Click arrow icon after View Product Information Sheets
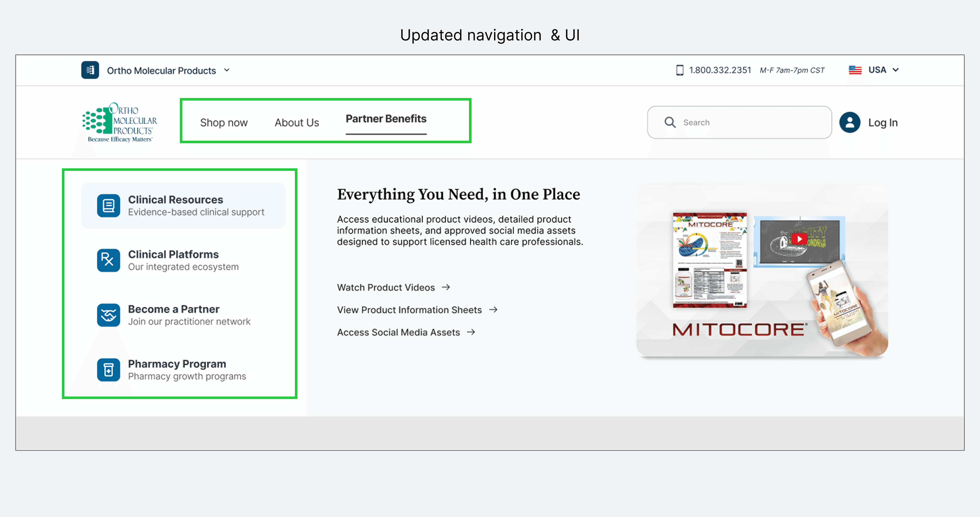980x517 pixels. 493,310
